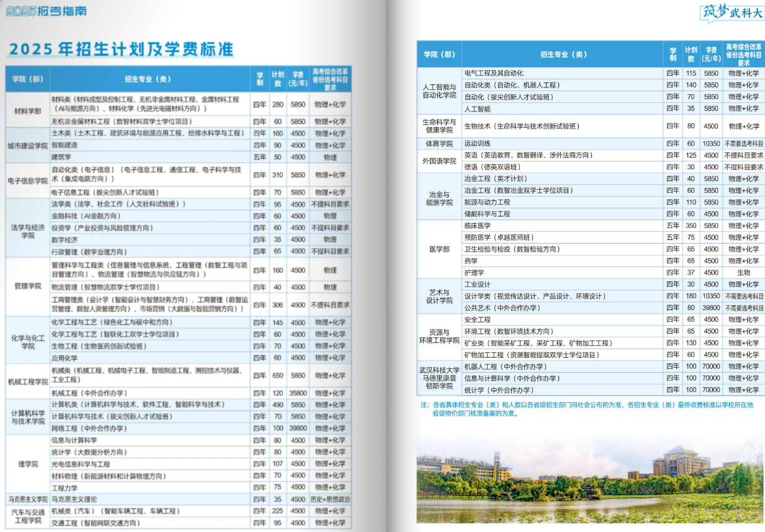
Task: Select the "艺术与设计学院" college cell
Action: click(x=439, y=296)
